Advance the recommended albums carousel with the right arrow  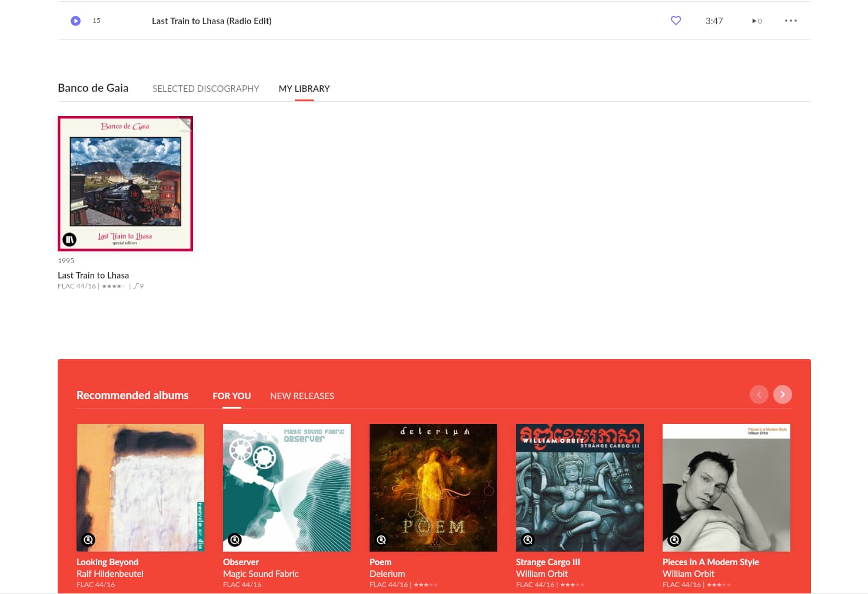click(x=783, y=394)
